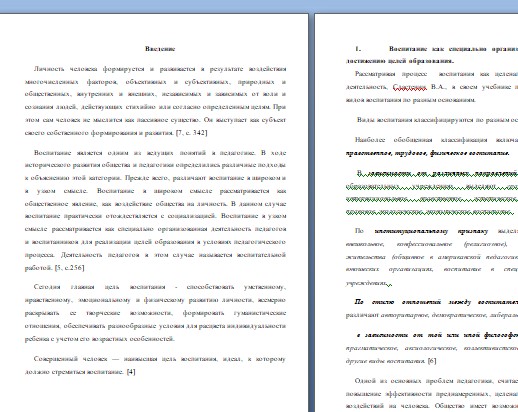Click the first word 'Личность' of the introduction
The image size is (518, 412).
pos(49,69)
